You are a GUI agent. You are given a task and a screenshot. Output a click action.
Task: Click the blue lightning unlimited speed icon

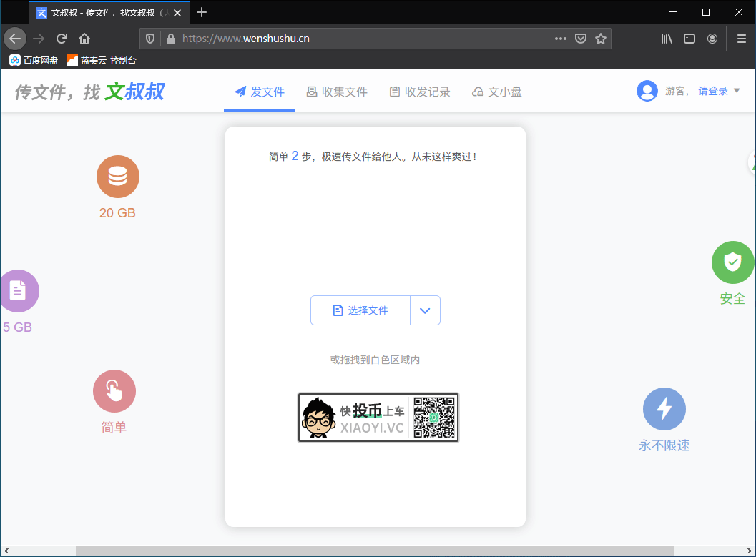(x=664, y=409)
